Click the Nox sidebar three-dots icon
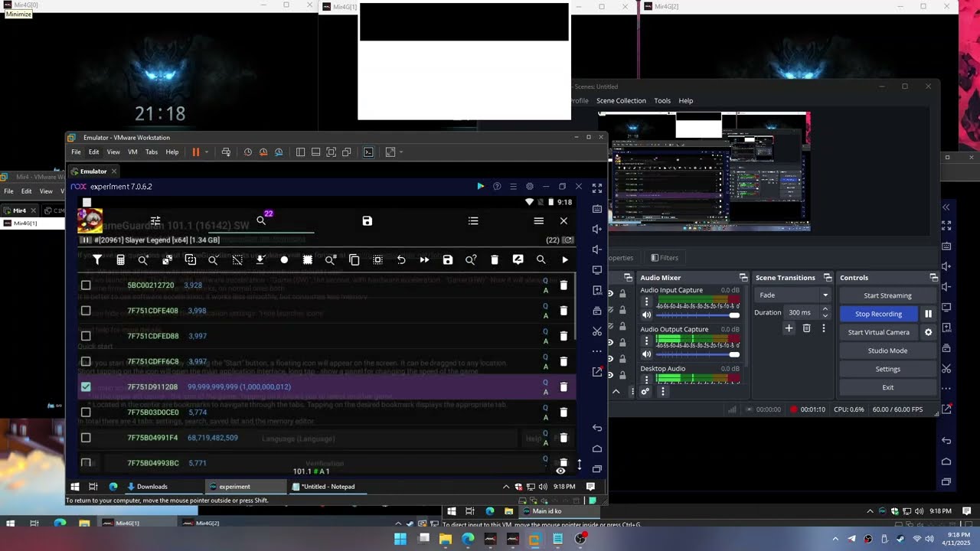 pos(597,351)
